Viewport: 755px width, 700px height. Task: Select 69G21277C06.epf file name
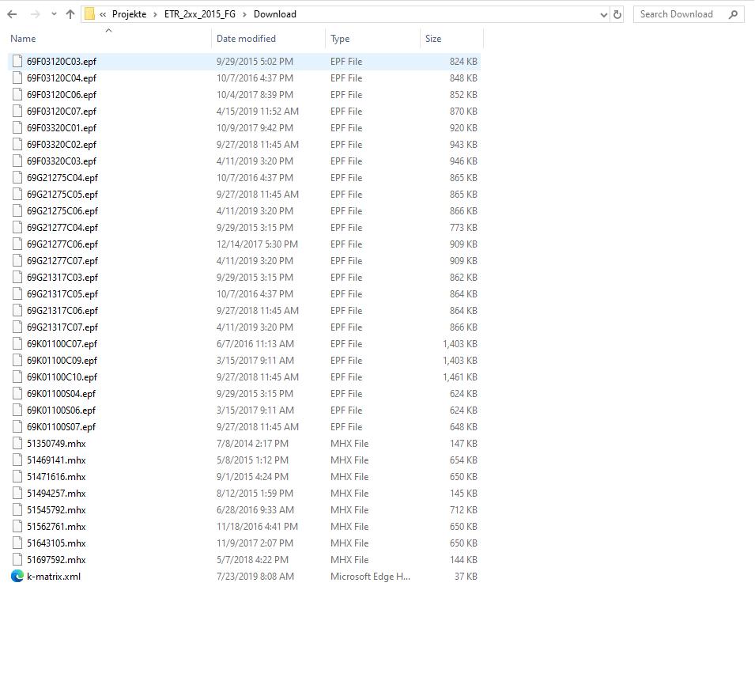tap(62, 244)
